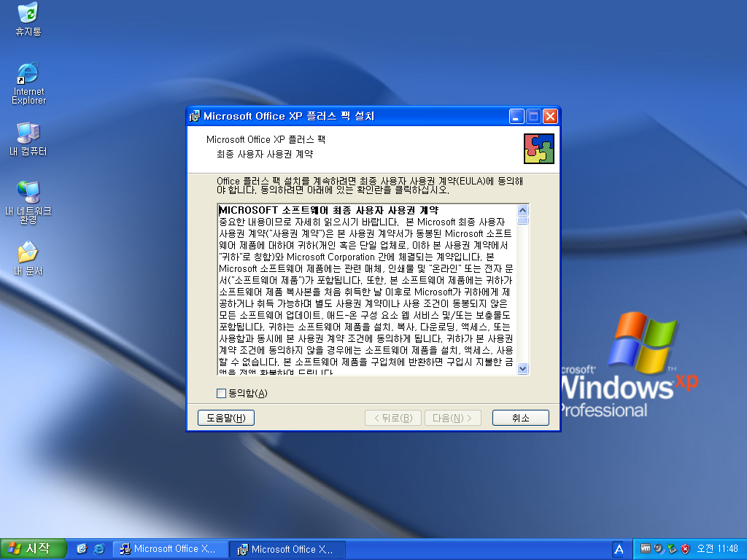Click the EULA heading MICROSOFT 소프트웨어 최종 사용자 사용권 계약
Viewport: 747px width, 560px height.
click(328, 210)
